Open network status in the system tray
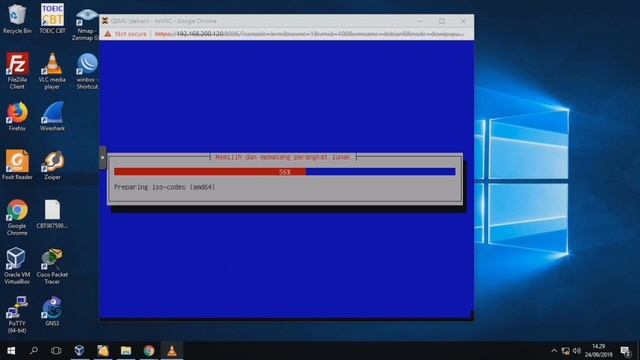Viewport: 640px width, 360px height. pyautogui.click(x=565, y=351)
